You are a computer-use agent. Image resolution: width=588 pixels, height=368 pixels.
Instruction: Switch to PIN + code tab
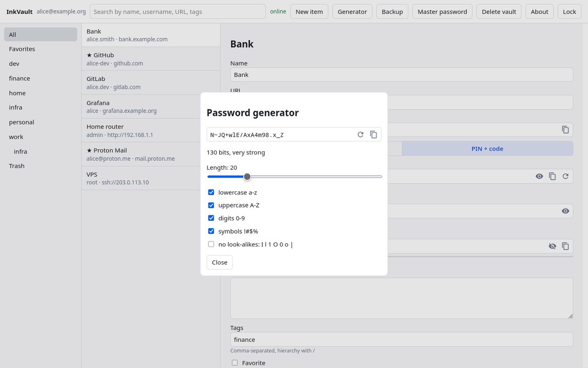tap(487, 149)
